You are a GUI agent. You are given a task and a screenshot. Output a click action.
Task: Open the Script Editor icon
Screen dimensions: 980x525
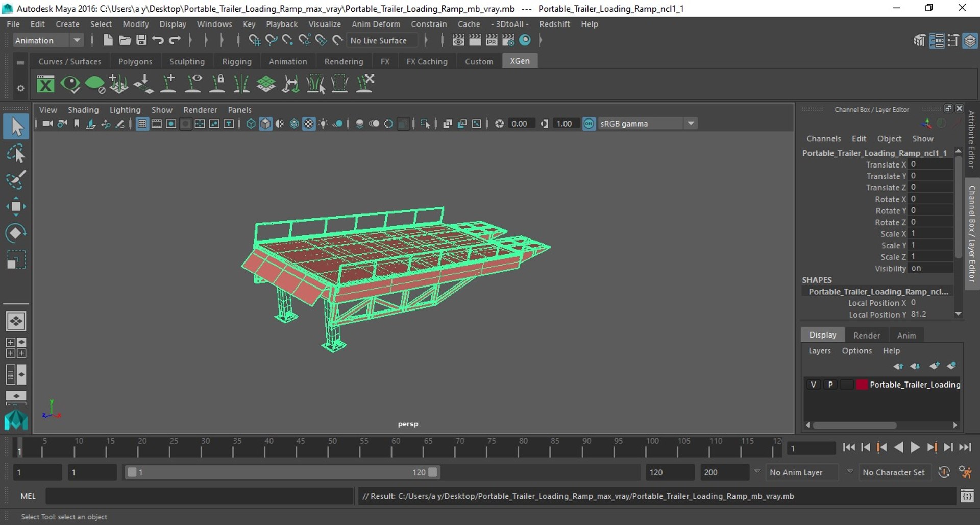tap(967, 496)
